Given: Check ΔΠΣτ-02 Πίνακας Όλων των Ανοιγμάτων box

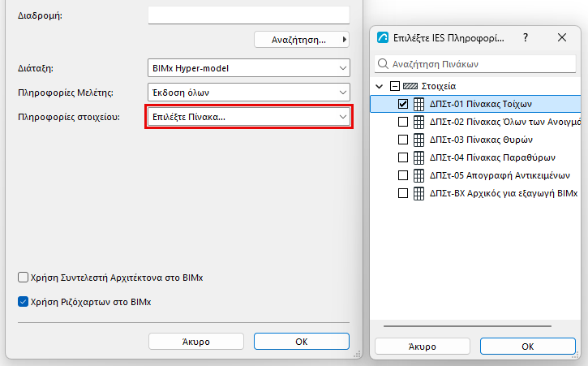Looking at the screenshot, I should (403, 122).
